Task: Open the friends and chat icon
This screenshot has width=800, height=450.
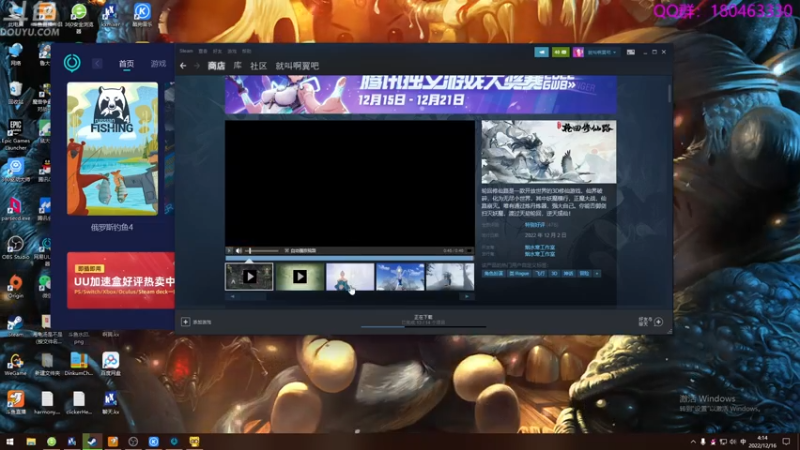Action: pyautogui.click(x=659, y=321)
